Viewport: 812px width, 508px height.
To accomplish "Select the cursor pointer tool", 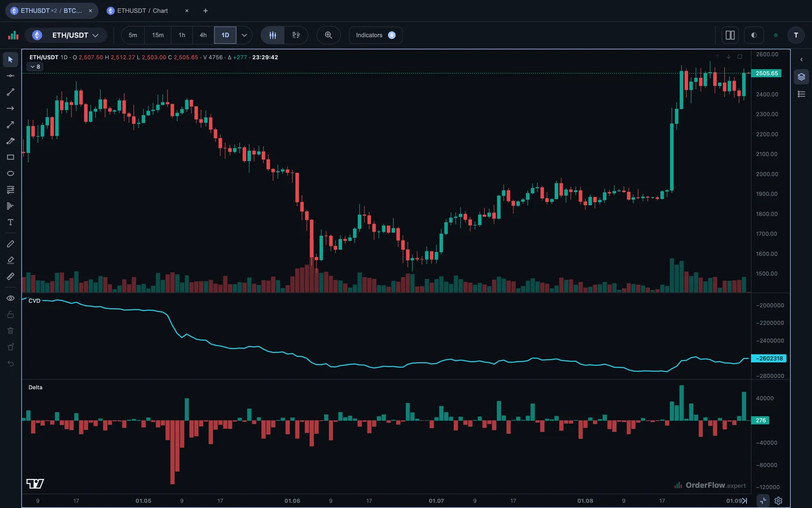I will click(x=10, y=59).
